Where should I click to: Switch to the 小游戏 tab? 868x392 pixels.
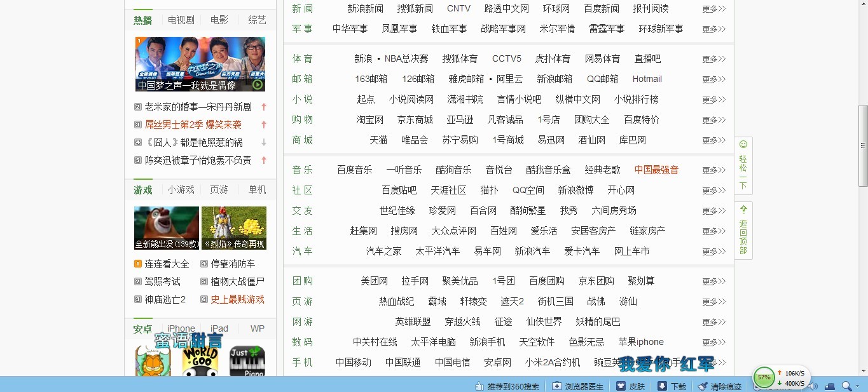(181, 190)
